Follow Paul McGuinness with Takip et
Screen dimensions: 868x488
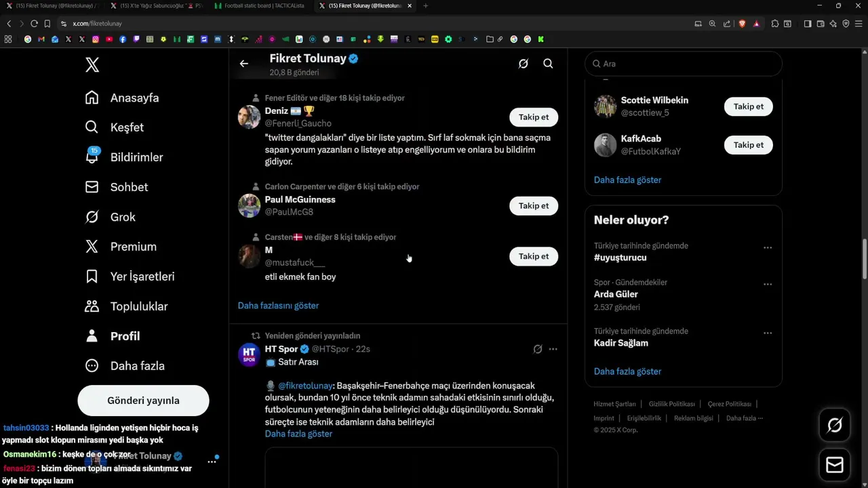pyautogui.click(x=534, y=206)
